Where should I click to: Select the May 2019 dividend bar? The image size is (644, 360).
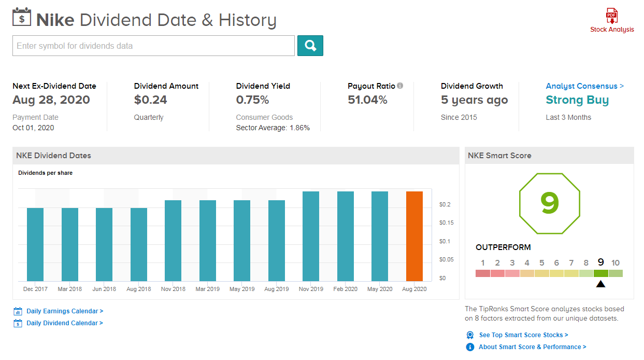click(242, 241)
